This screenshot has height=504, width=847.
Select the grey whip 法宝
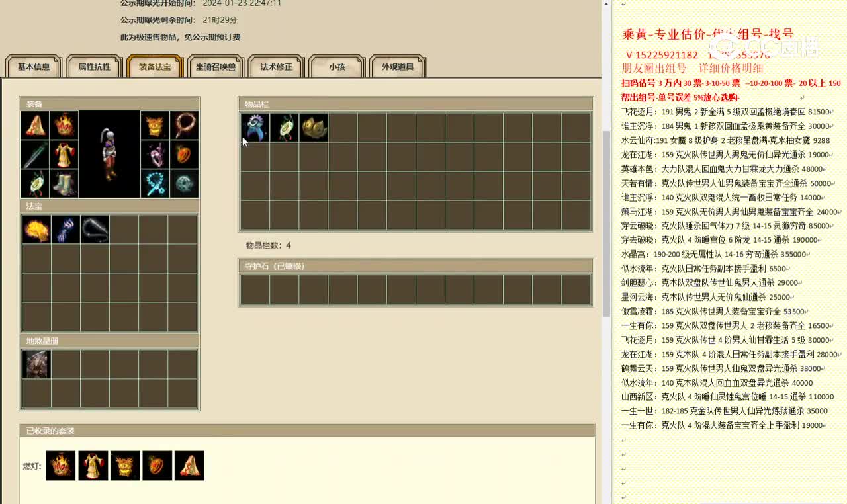tap(95, 230)
